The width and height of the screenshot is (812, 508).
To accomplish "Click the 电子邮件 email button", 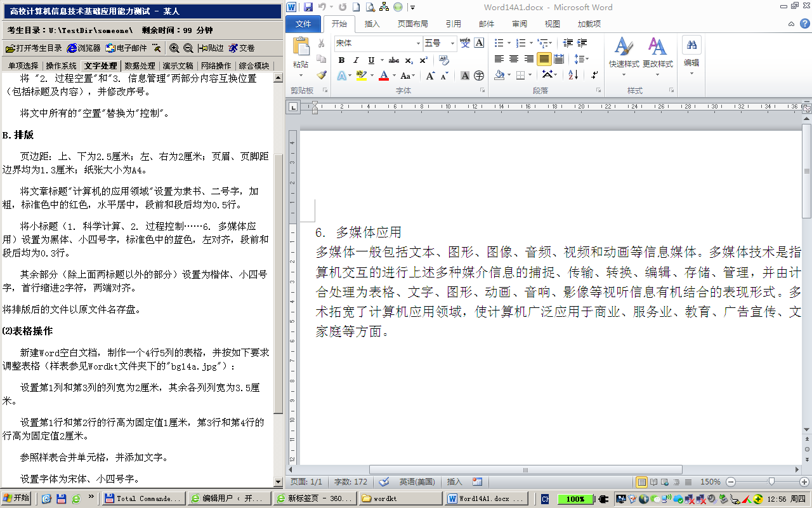I will point(126,48).
